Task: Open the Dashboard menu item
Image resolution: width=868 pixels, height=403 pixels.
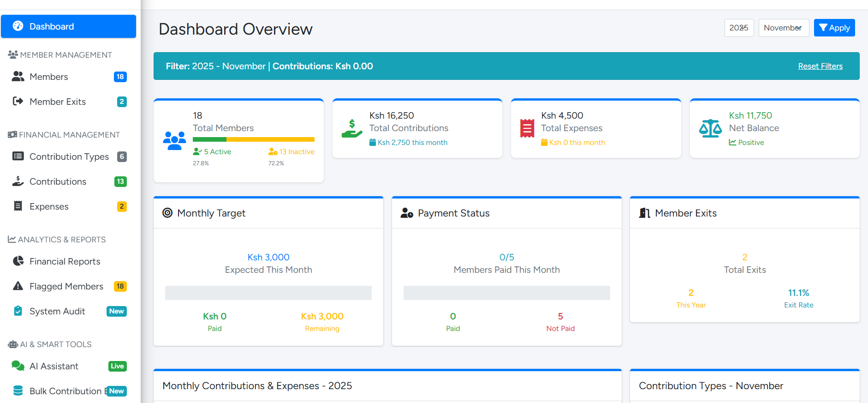Action: point(68,26)
